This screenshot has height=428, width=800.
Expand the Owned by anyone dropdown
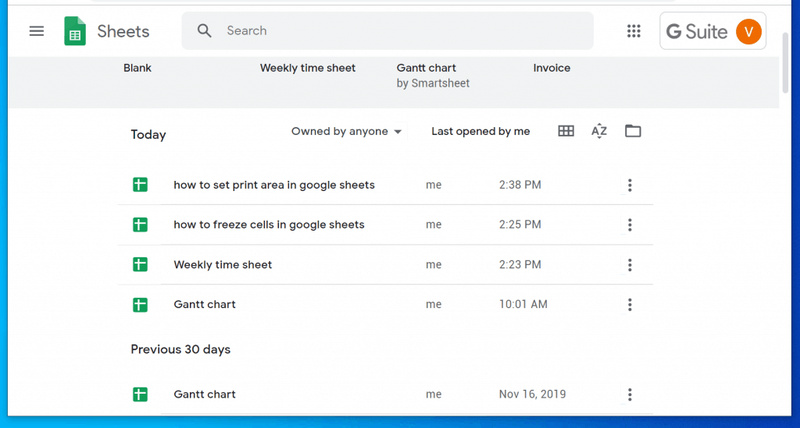346,132
